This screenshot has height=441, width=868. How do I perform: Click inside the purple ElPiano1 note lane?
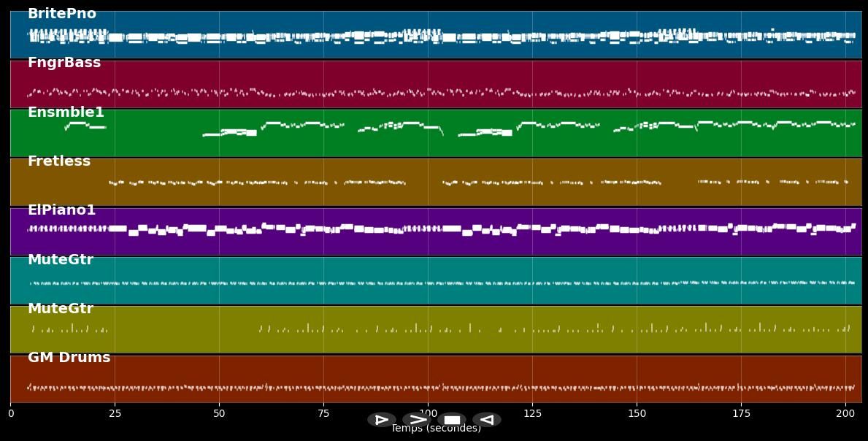point(437,231)
